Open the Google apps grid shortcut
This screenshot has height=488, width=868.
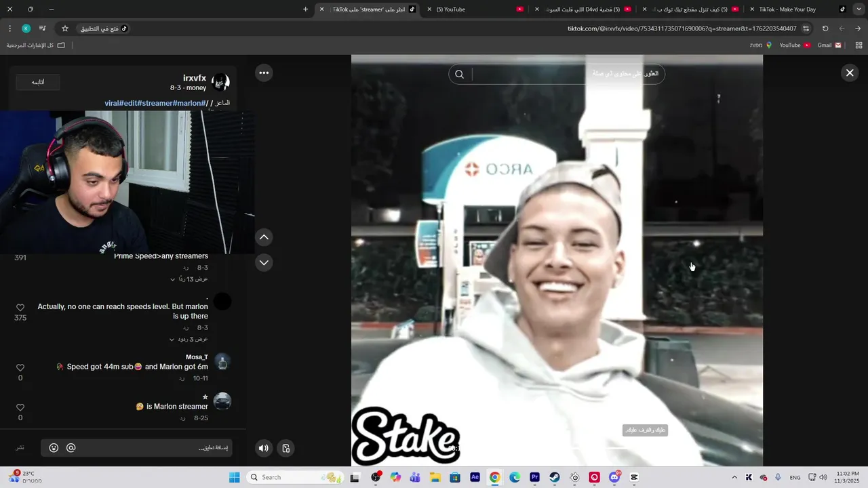(859, 45)
